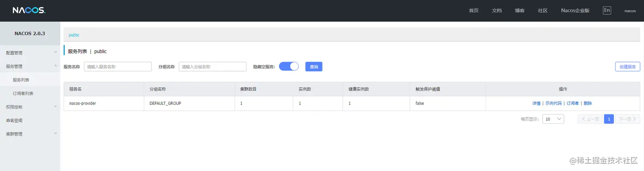Click the 创建服务 button
644x171 pixels.
pyautogui.click(x=627, y=66)
